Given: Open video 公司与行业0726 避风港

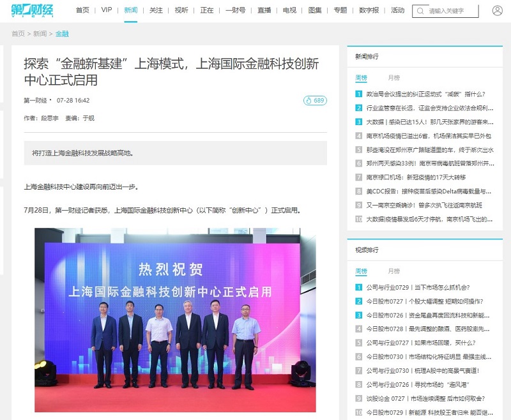Looking at the screenshot, I should 418,384.
